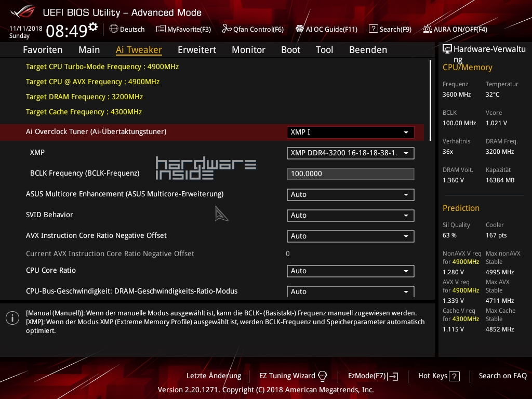Toggle AURA ON/OFF(F4) lighting
The height and width of the screenshot is (399, 532).
(427, 29)
